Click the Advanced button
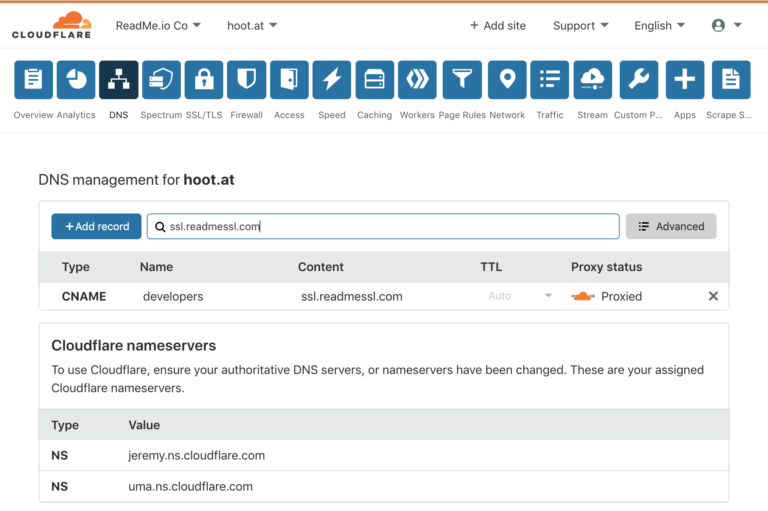 (x=670, y=226)
